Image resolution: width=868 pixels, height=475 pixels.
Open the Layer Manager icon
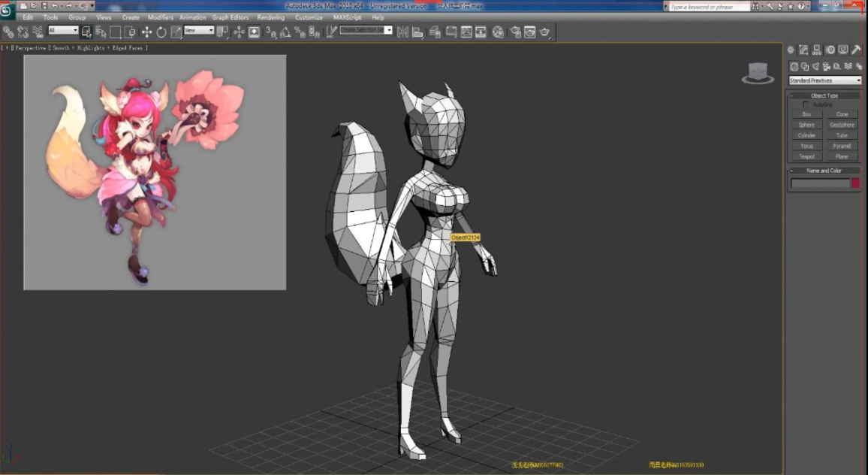(x=435, y=32)
